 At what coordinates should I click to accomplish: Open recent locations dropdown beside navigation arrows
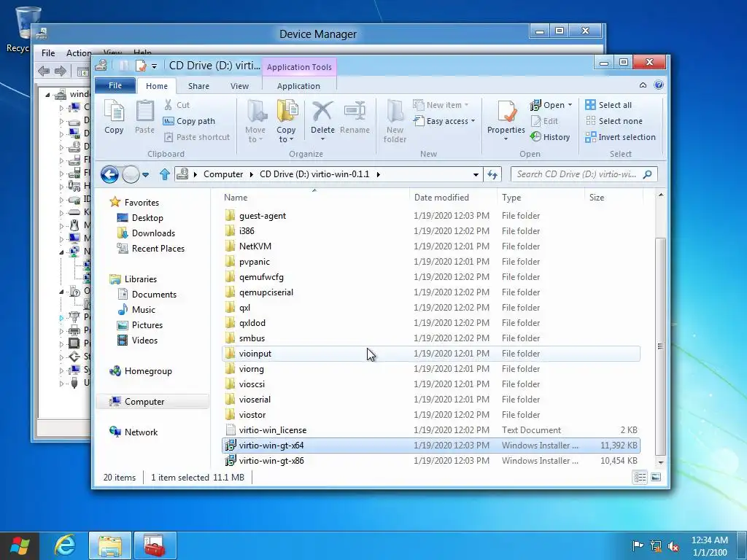(146, 175)
